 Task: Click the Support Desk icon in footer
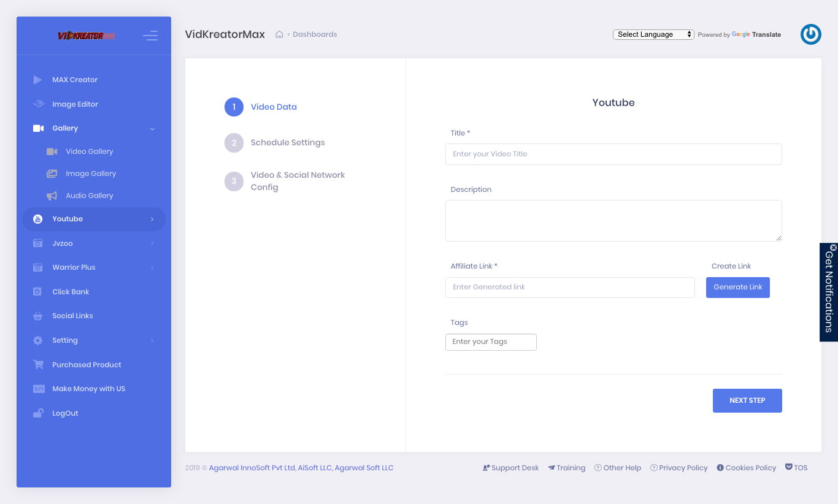point(486,468)
